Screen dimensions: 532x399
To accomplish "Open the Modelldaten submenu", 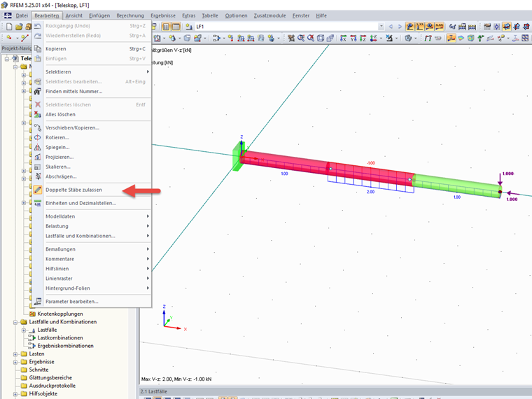I will [x=92, y=216].
